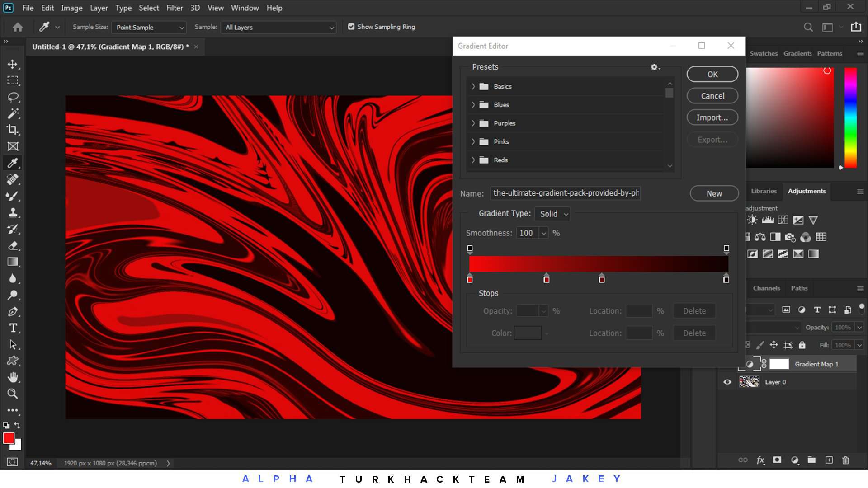Expand the Purples presets folder

(x=473, y=123)
